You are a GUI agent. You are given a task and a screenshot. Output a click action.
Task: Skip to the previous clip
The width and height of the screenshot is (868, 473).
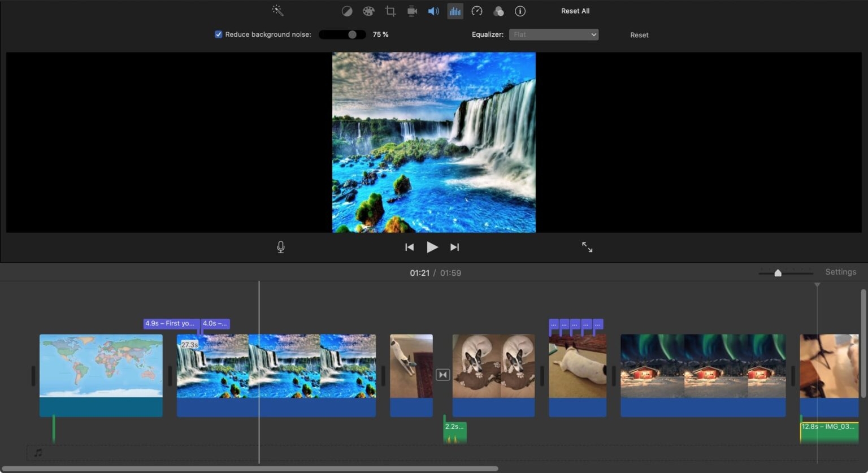click(410, 247)
